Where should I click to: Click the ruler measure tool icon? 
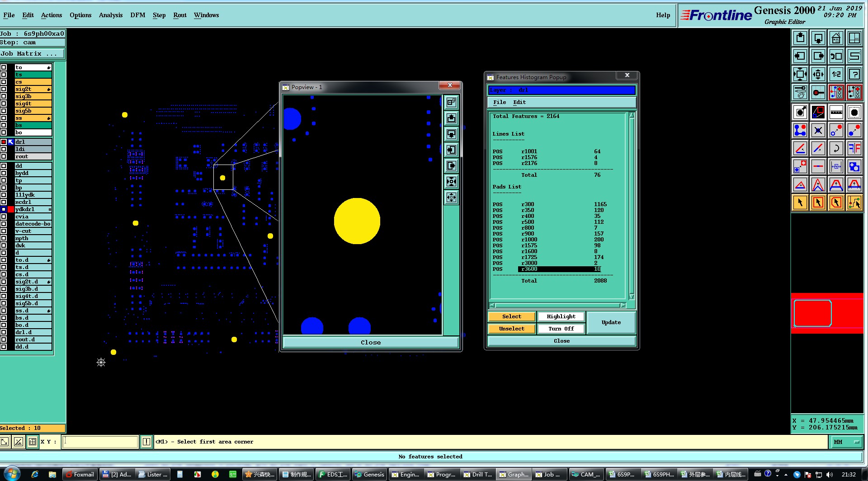coord(836,112)
